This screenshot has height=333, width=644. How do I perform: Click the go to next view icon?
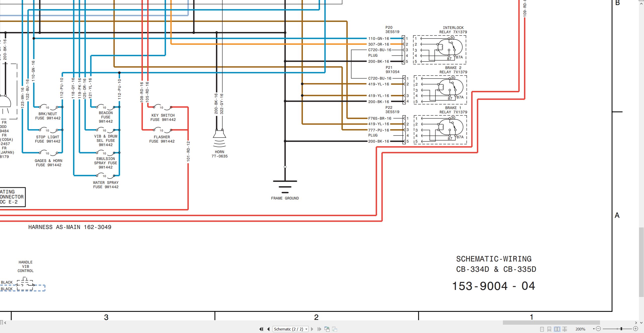(335, 329)
